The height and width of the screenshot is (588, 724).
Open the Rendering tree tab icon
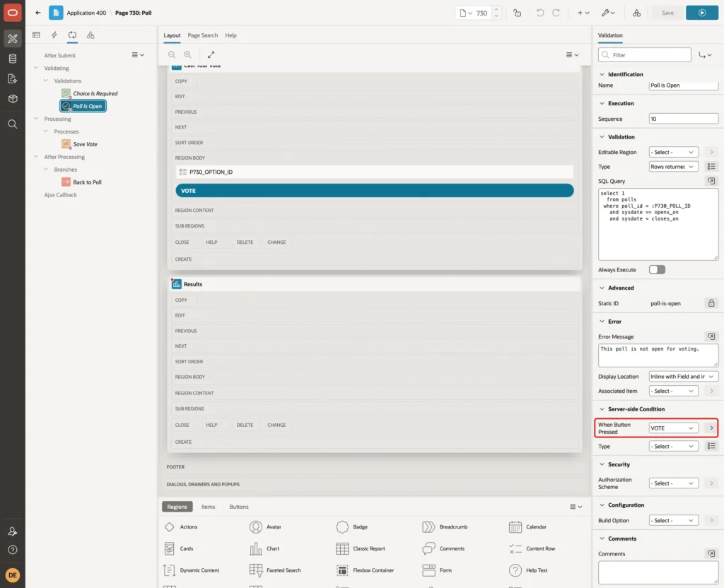[36, 35]
